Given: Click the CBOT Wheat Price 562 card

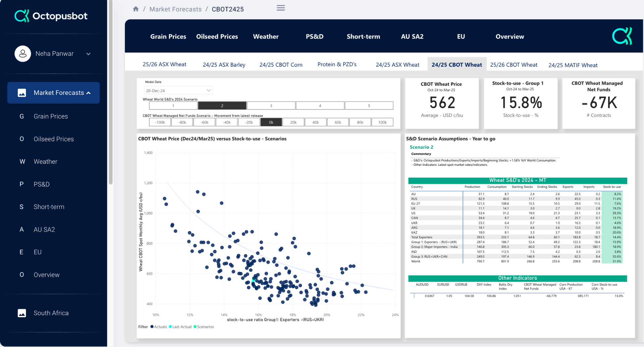Looking at the screenshot, I should 442,103.
